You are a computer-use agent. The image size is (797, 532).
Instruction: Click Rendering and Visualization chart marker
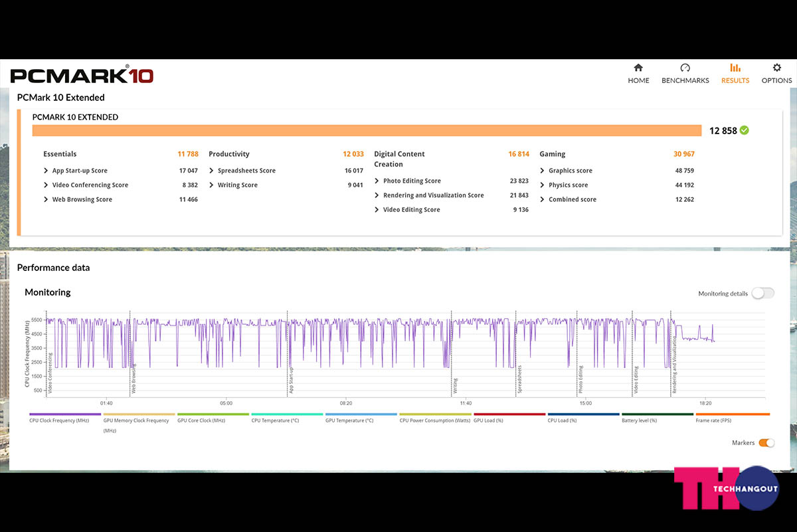(674, 366)
